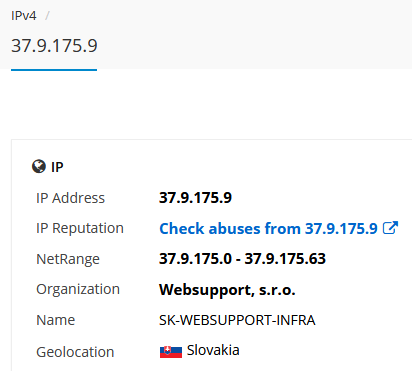This screenshot has width=412, height=371.
Task: Open Check abuses from 37.9.175.9 link
Action: pyautogui.click(x=268, y=229)
